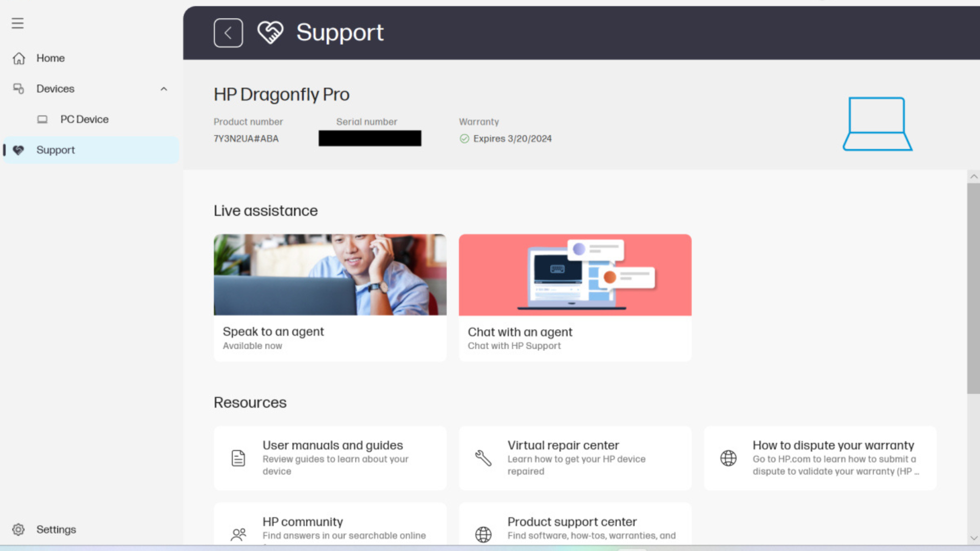Click the HP community people icon
This screenshot has width=980, height=551.
click(x=238, y=534)
